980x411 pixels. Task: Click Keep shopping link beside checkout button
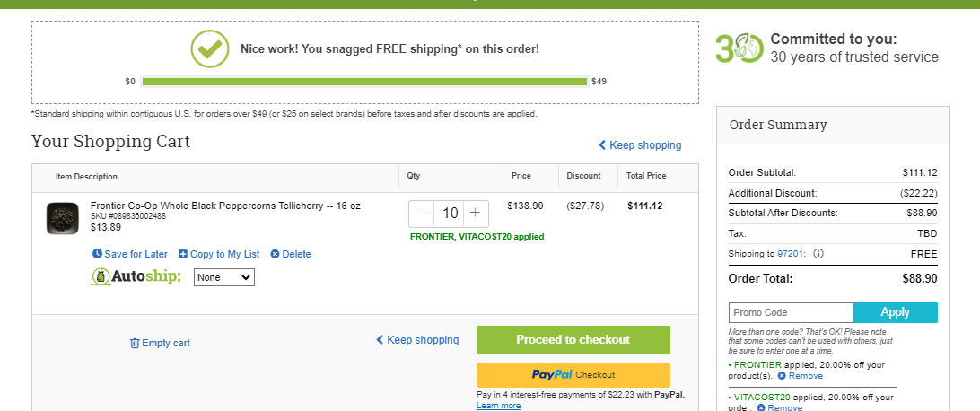click(x=417, y=340)
